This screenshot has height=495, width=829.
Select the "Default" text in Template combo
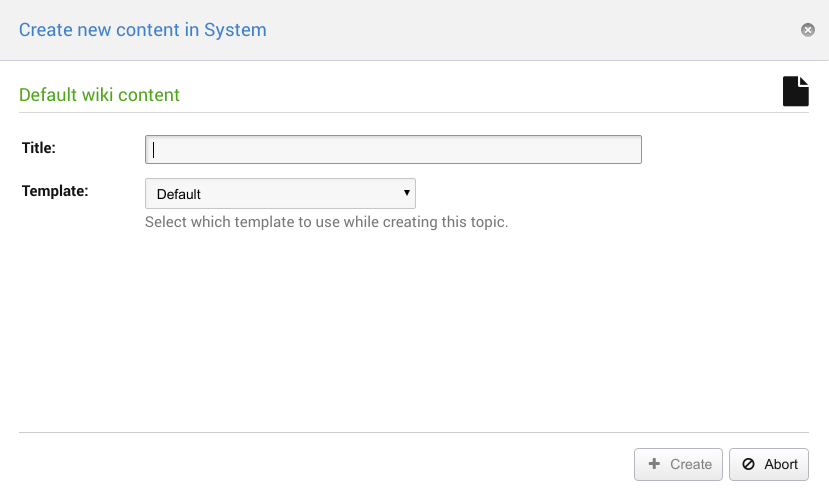coord(179,194)
